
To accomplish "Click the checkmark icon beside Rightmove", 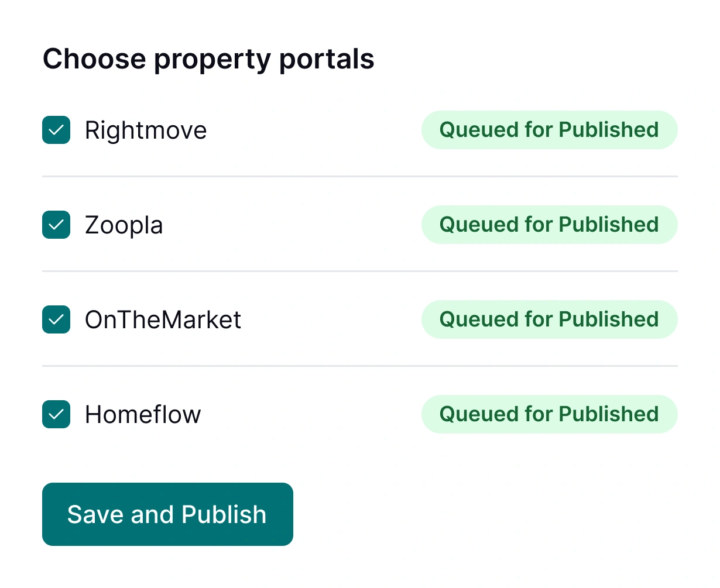I will click(x=56, y=130).
